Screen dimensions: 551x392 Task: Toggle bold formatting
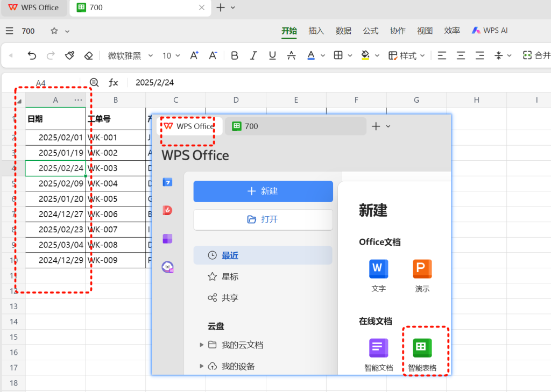[235, 55]
